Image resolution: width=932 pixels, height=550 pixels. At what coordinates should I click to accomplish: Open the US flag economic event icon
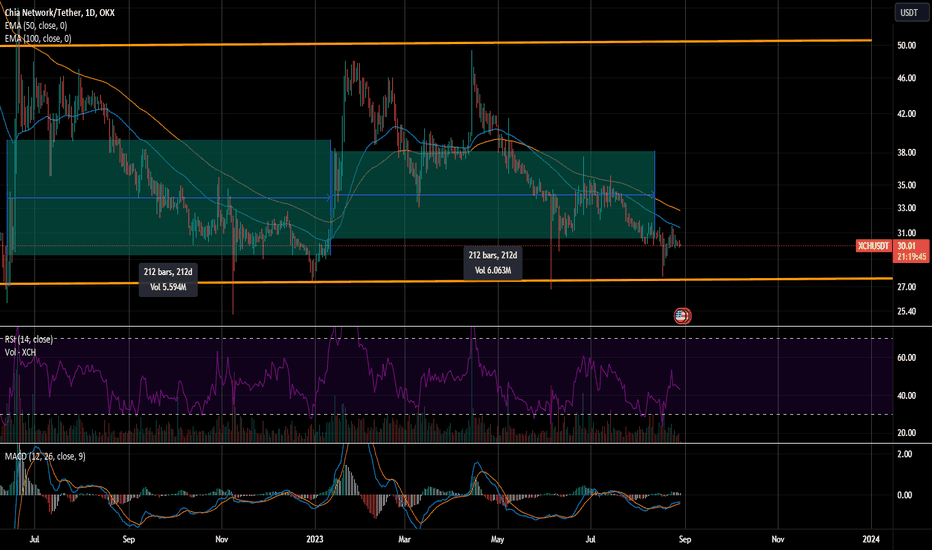(x=682, y=316)
